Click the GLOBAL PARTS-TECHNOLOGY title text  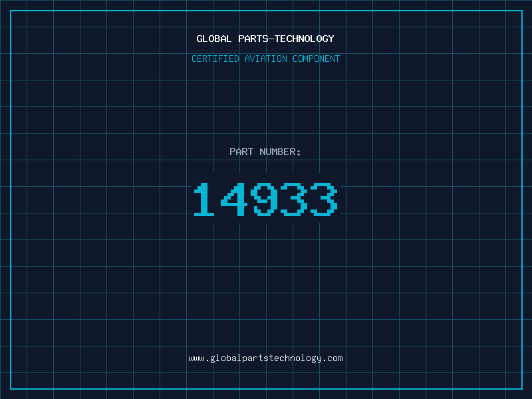click(x=265, y=39)
